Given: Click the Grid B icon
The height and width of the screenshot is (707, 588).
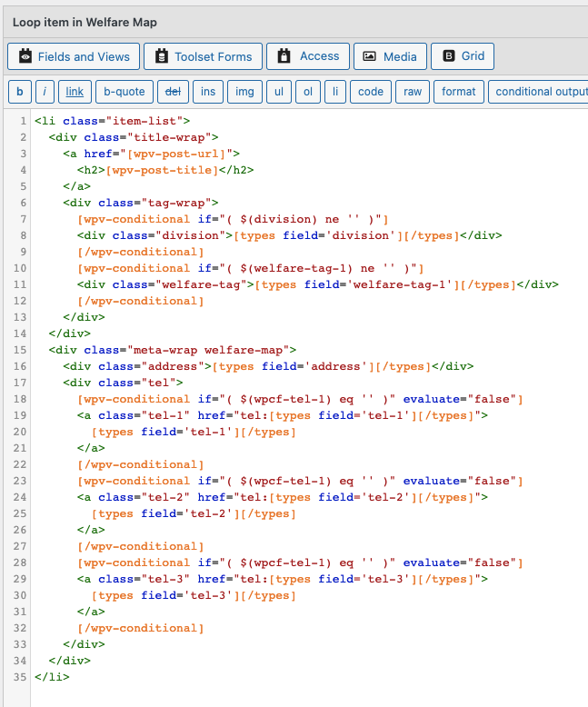Looking at the screenshot, I should point(449,56).
